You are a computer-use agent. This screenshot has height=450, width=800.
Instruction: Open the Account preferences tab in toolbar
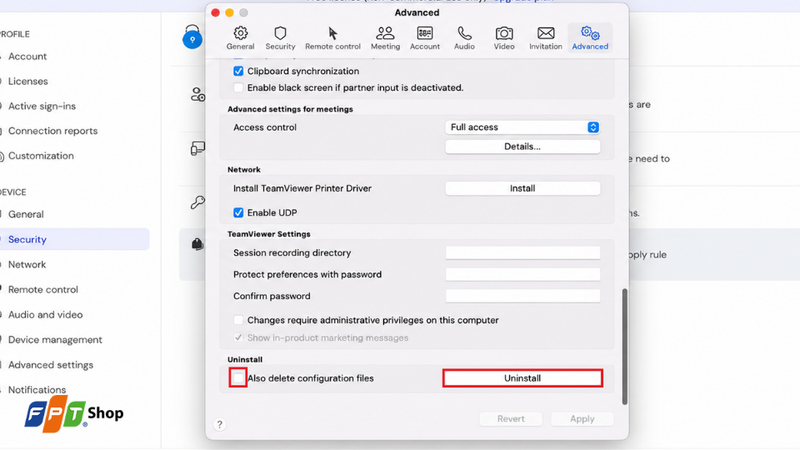(424, 38)
